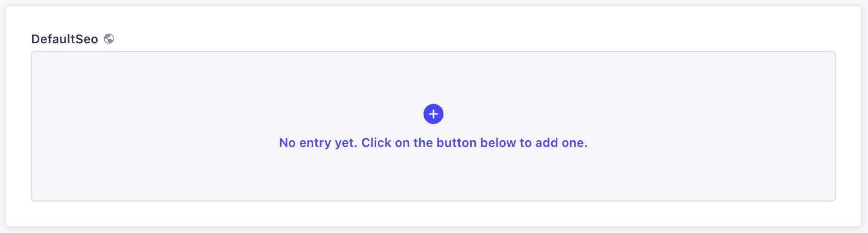This screenshot has height=233, width=868.
Task: Click the bottom border area of the component box
Action: coord(433,201)
